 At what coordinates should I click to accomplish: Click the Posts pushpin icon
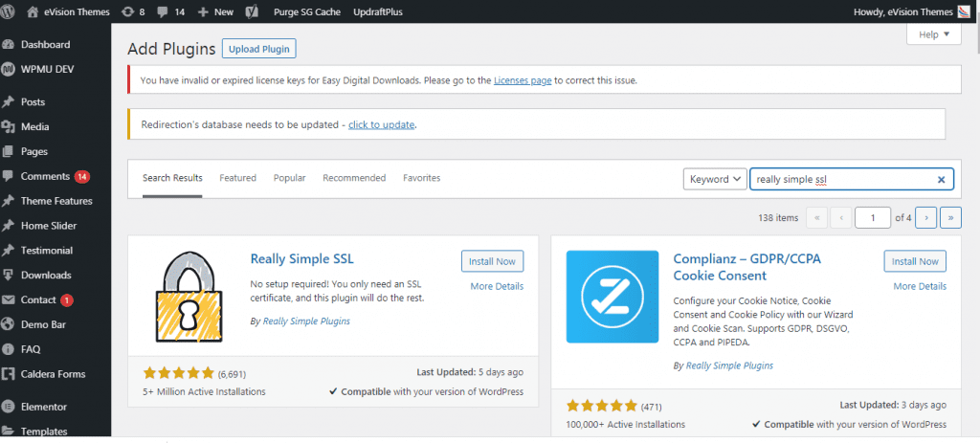pyautogui.click(x=8, y=101)
